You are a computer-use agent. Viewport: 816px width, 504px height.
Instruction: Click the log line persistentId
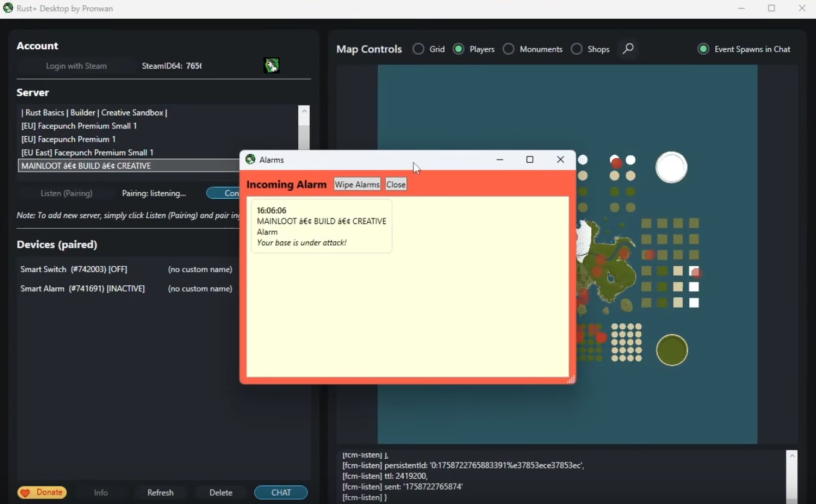(463, 465)
